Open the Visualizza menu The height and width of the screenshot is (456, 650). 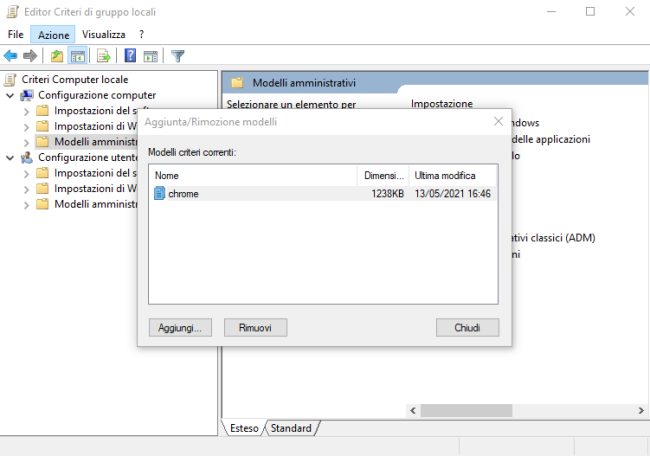(x=104, y=34)
